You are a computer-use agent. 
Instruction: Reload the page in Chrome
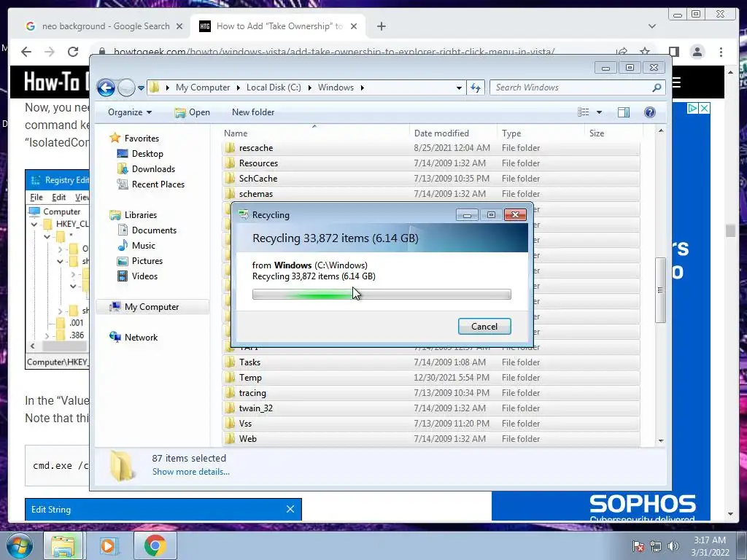point(73,52)
